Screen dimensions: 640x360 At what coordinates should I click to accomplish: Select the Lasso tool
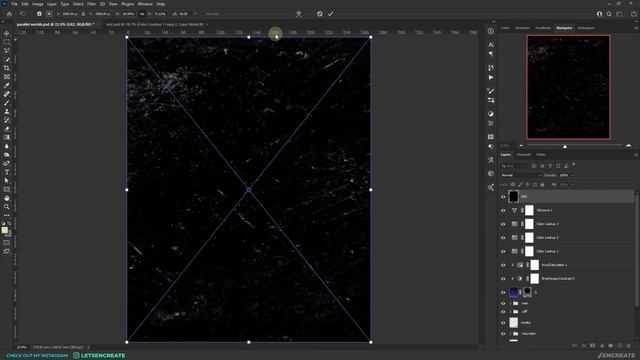pos(7,51)
